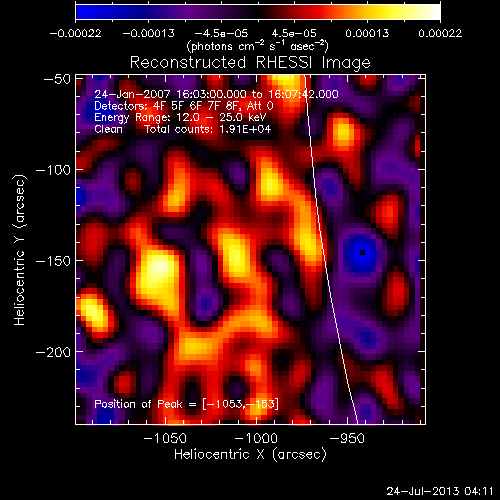Click the 'Total counts: 1.91E+04' text

208,129
